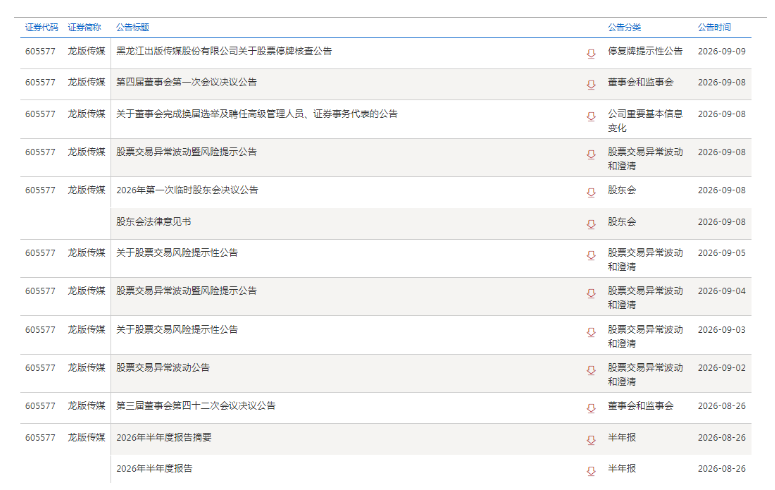This screenshot has height=490, width=775.
Task: Click download icon for 2026年半年度报告摘要
Action: click(591, 440)
